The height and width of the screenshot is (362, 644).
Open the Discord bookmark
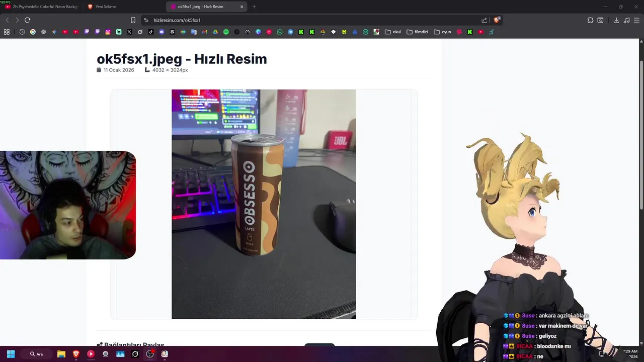(162, 32)
